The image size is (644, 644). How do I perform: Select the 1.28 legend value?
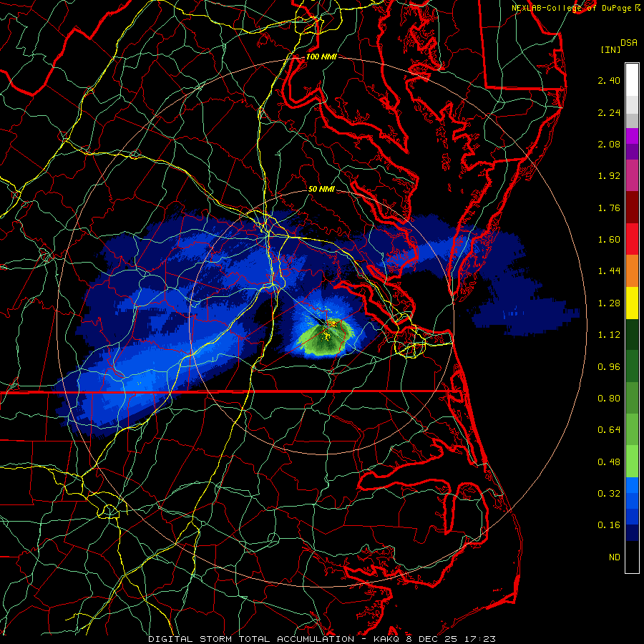click(609, 303)
